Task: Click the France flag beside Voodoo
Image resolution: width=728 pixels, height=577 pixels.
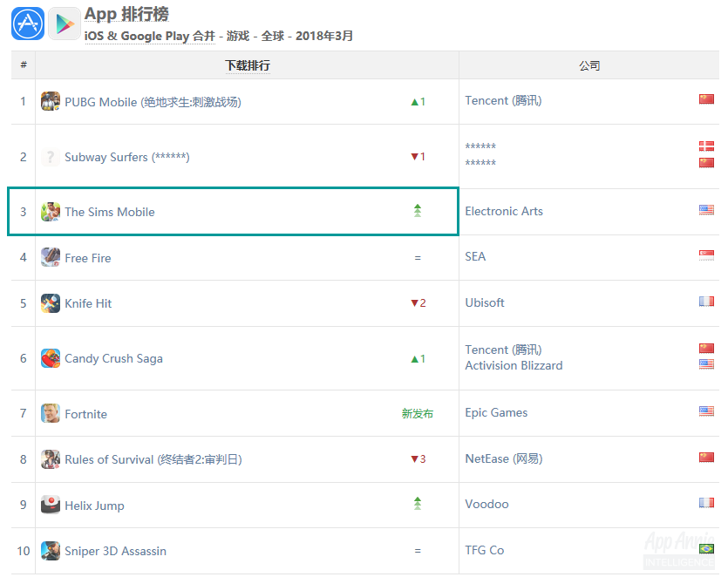Action: (706, 503)
